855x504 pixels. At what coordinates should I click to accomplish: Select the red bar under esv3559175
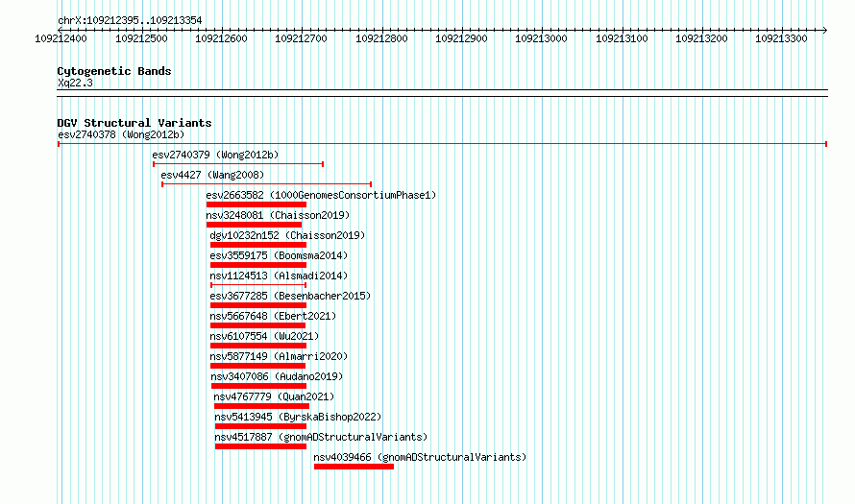coord(258,265)
